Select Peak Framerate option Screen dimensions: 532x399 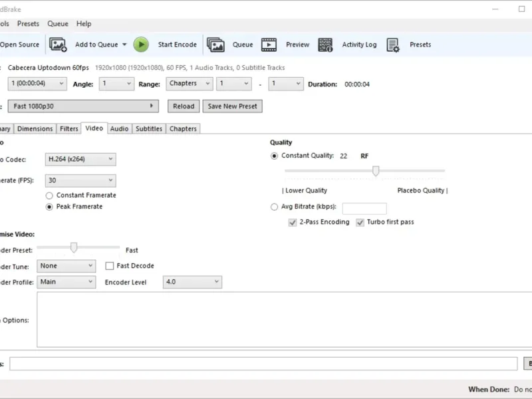coord(49,207)
